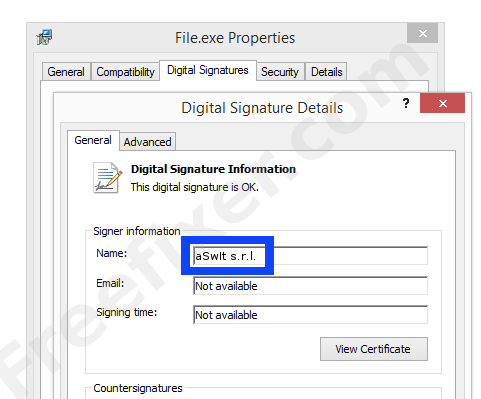Screen dimensions: 481x399
Task: Click the signed document pencil icon
Action: click(107, 177)
